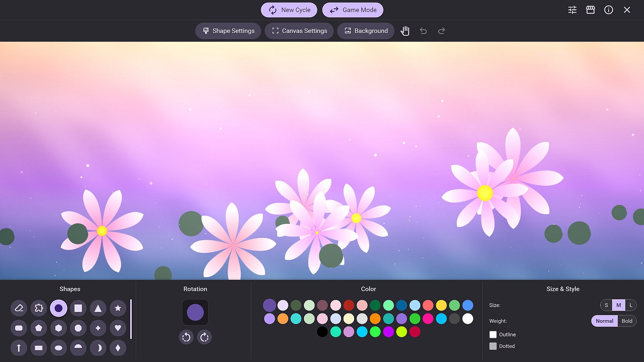Switch to Game Mode
The width and height of the screenshot is (644, 362).
tap(353, 10)
